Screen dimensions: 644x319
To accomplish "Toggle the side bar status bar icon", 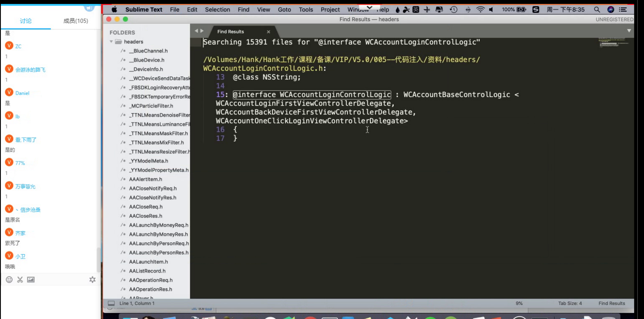I will point(111,303).
